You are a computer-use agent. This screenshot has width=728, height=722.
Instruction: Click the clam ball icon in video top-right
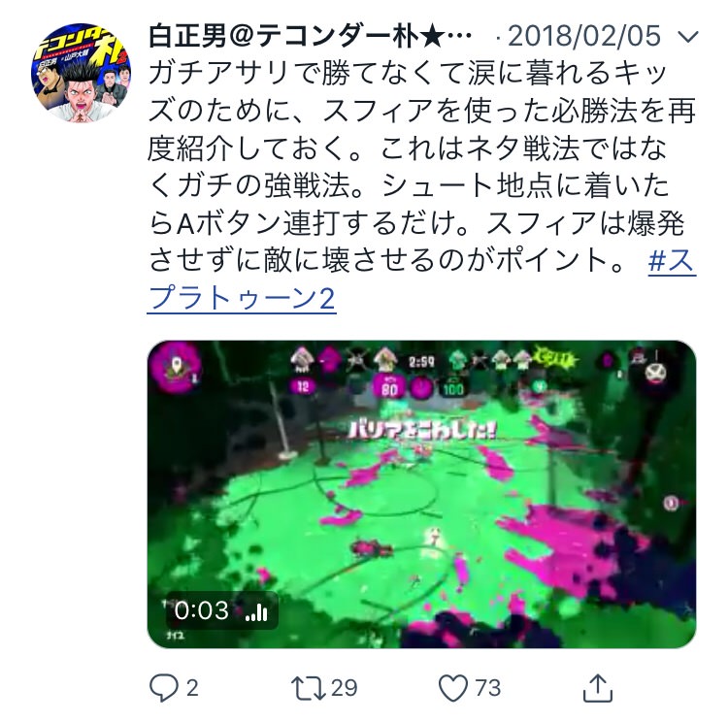click(x=655, y=373)
